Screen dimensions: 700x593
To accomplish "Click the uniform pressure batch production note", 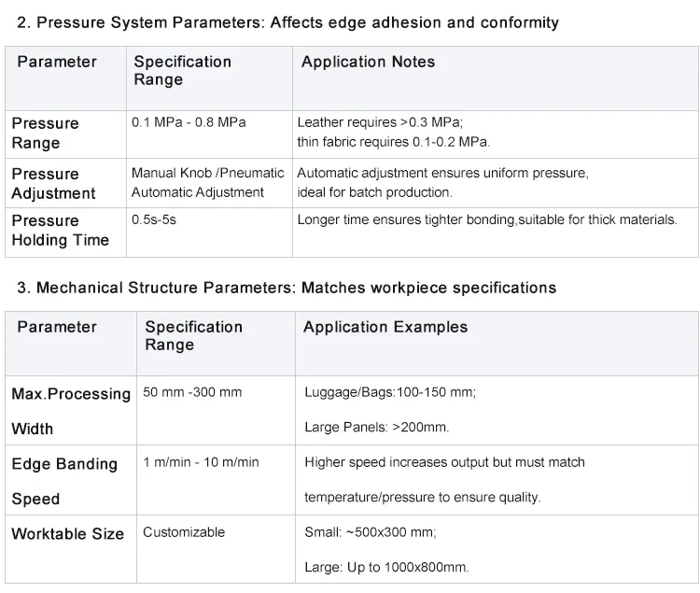I will [x=442, y=182].
